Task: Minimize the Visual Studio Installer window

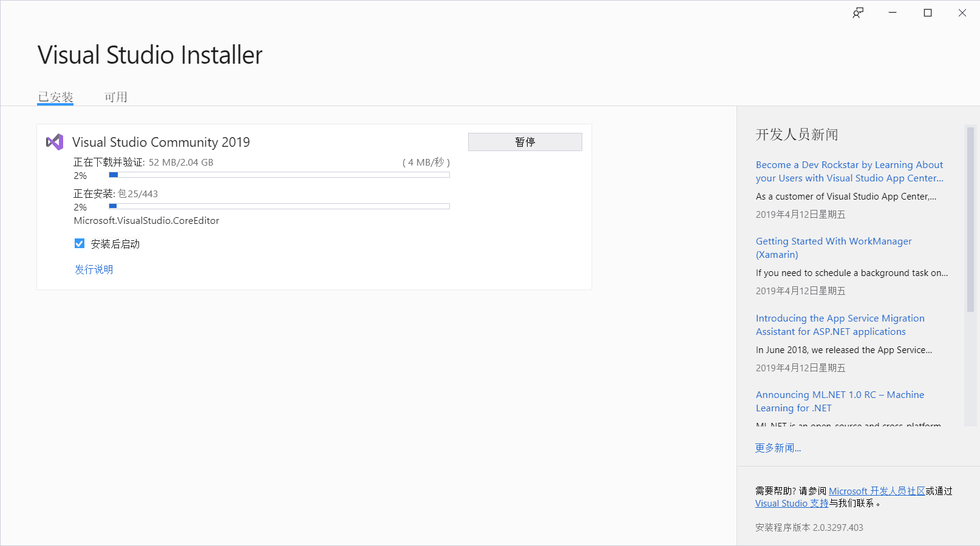Action: [893, 13]
